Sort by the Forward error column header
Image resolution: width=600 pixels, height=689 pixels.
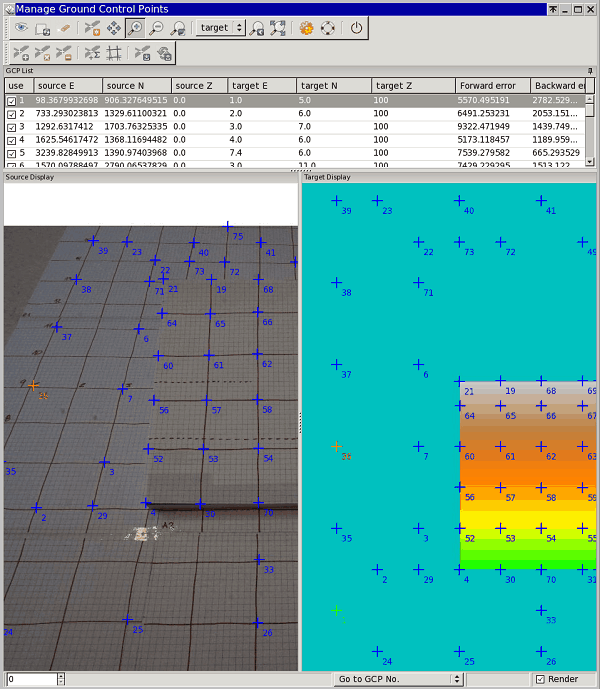(491, 86)
